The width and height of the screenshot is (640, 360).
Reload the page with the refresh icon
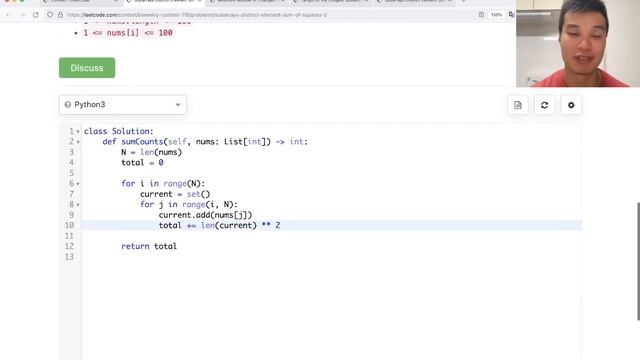coord(36,15)
